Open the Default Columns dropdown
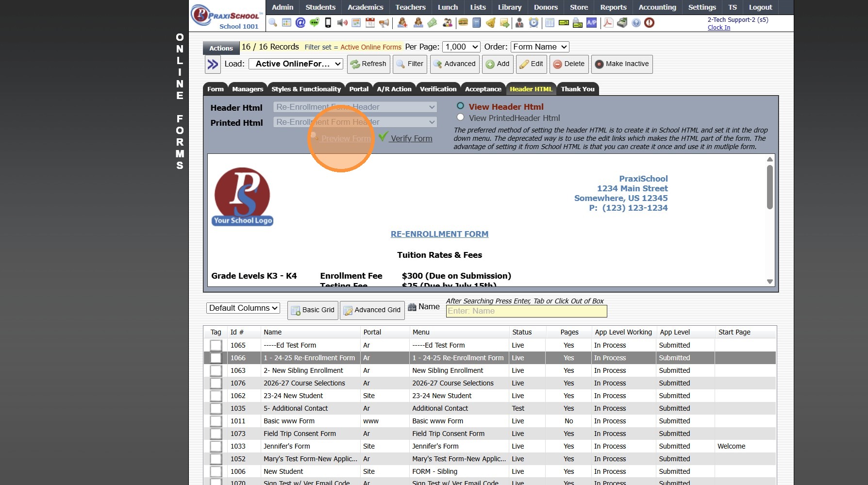 point(243,308)
